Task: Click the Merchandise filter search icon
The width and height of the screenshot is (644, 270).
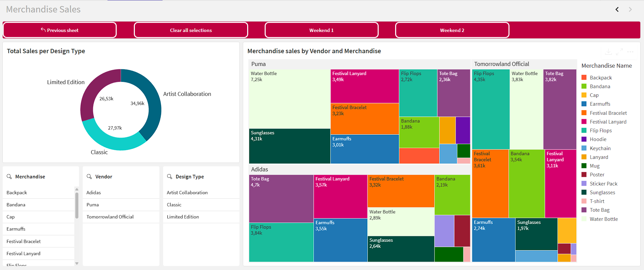Action: coord(9,176)
